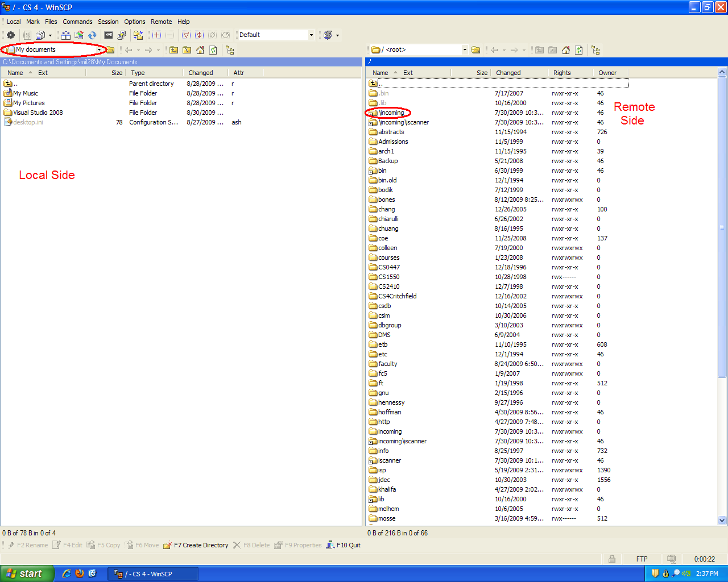Click remote scrollbar down arrow
Image resolution: width=728 pixels, height=582 pixels.
[722, 520]
